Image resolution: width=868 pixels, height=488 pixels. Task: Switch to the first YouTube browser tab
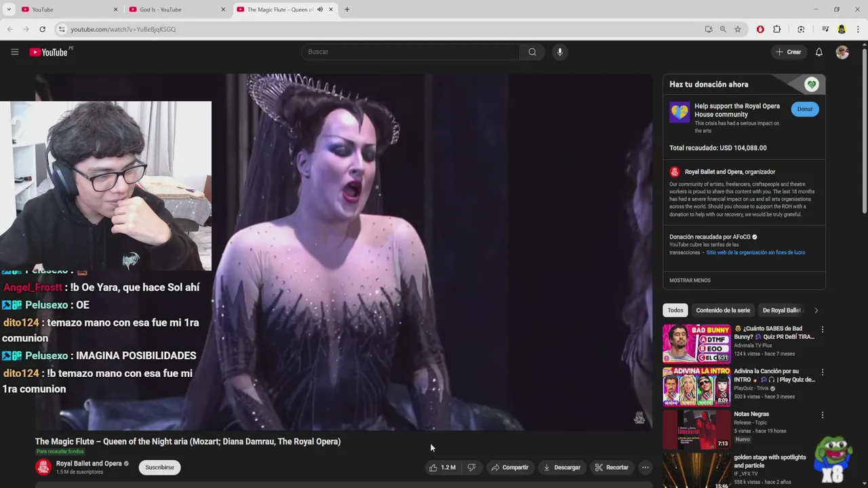point(68,9)
